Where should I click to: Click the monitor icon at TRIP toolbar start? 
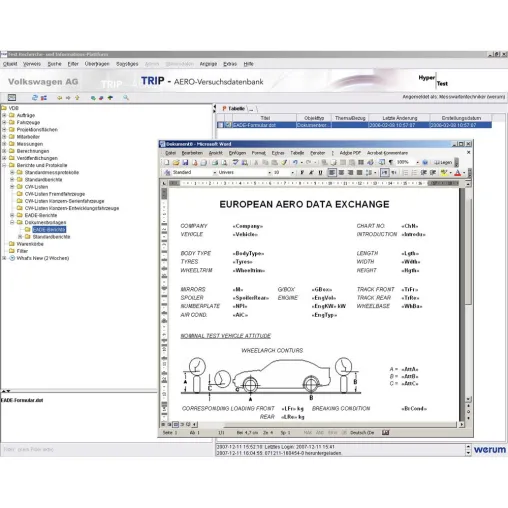tap(12, 97)
